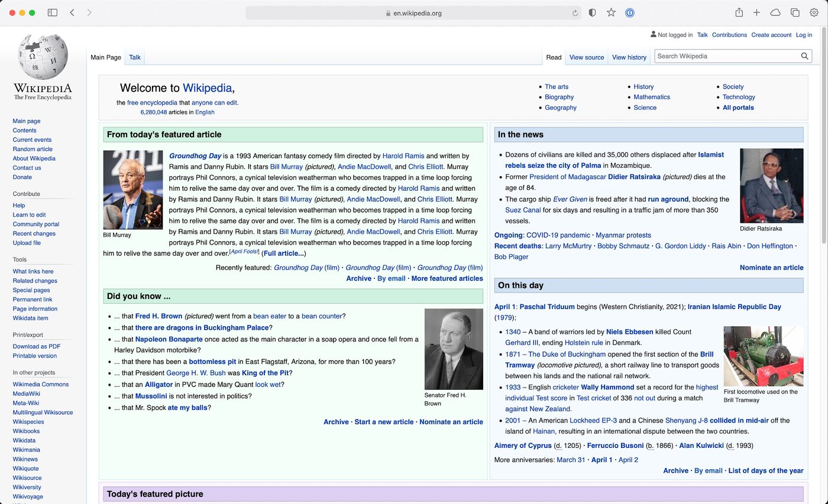Open Wikidata item in Tools
Screen dimensions: 828x504
pos(30,318)
